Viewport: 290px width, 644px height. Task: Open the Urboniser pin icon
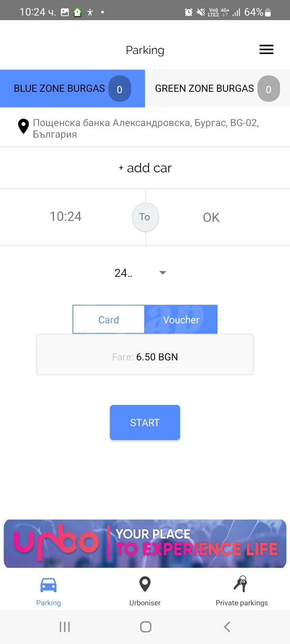[x=145, y=584]
